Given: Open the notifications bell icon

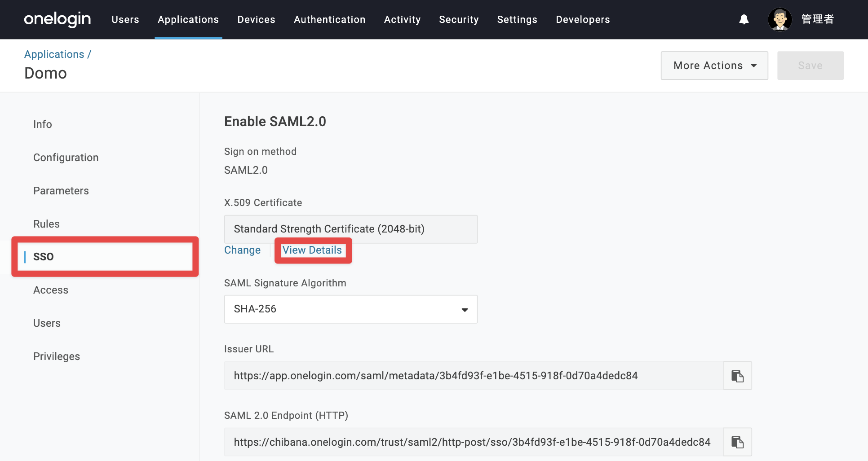Looking at the screenshot, I should [744, 19].
